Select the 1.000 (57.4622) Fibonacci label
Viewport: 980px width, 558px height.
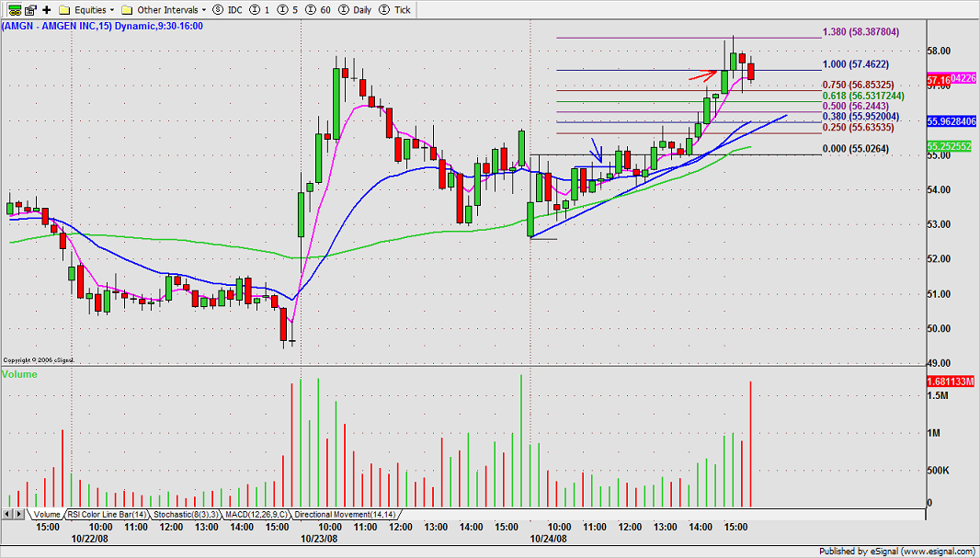856,64
